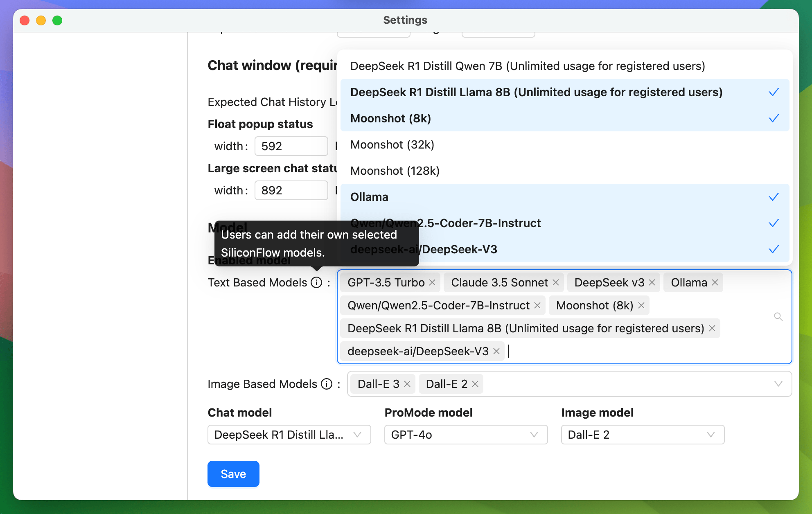Remove Claude 3.5 Sonnet tag
This screenshot has width=812, height=514.
tap(556, 282)
